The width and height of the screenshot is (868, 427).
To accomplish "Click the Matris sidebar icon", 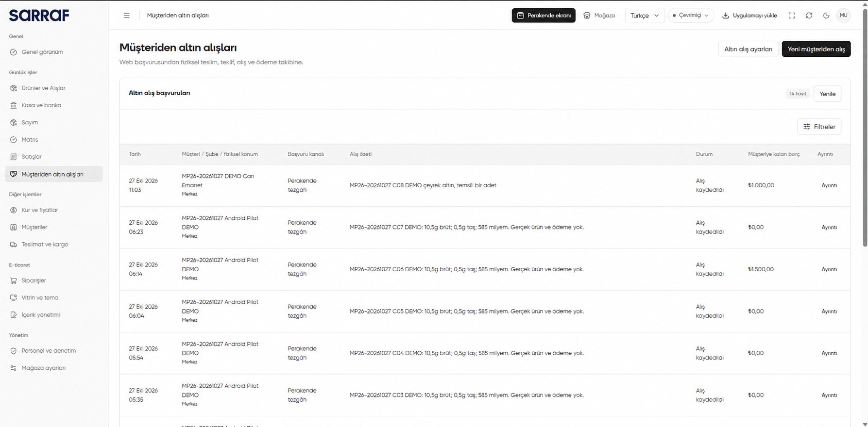I will (14, 140).
